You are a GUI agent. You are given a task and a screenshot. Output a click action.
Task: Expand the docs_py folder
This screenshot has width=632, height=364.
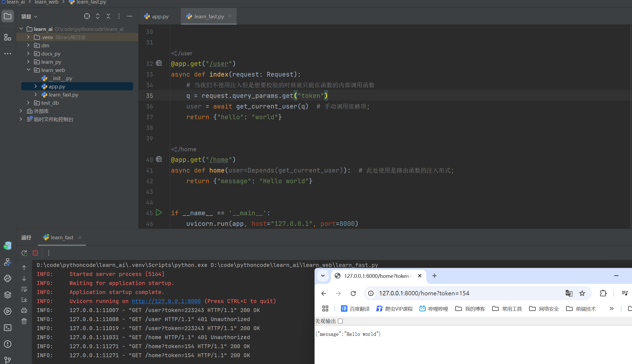pyautogui.click(x=28, y=54)
